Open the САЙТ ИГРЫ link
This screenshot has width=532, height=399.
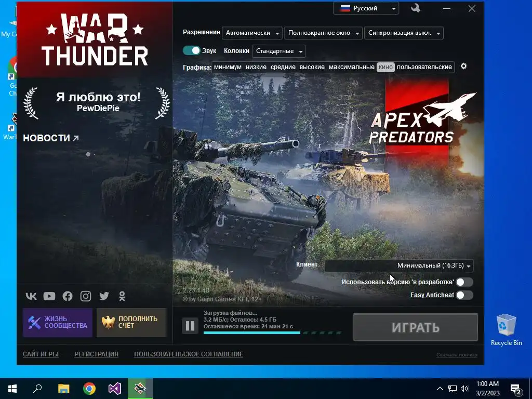(41, 354)
